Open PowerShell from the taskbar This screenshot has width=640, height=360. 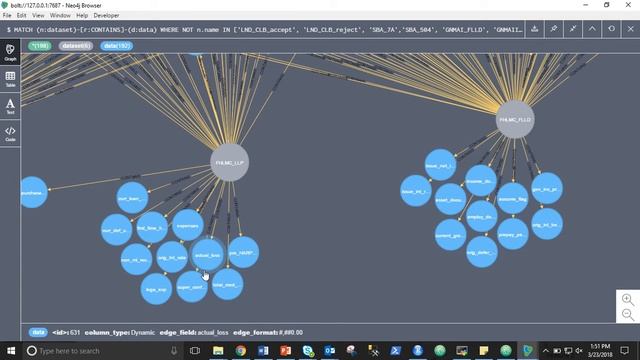[396, 351]
